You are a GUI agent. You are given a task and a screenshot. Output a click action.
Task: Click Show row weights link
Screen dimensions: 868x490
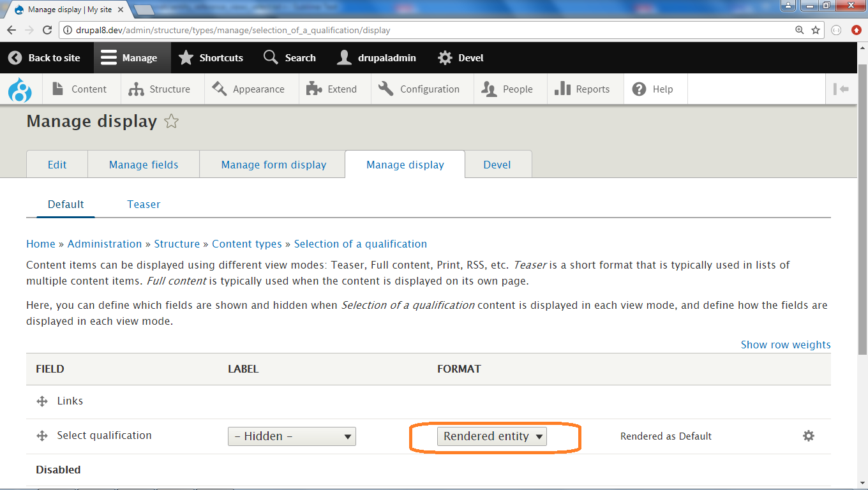point(785,345)
